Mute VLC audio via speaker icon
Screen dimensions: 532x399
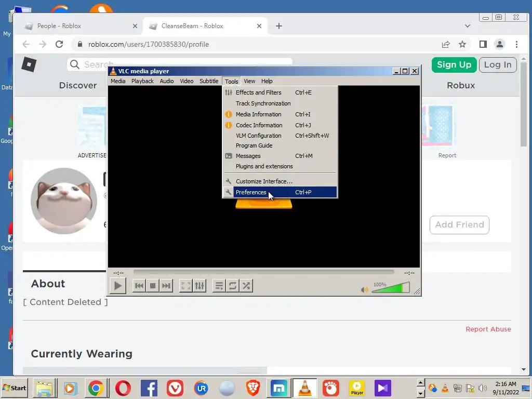coord(365,290)
